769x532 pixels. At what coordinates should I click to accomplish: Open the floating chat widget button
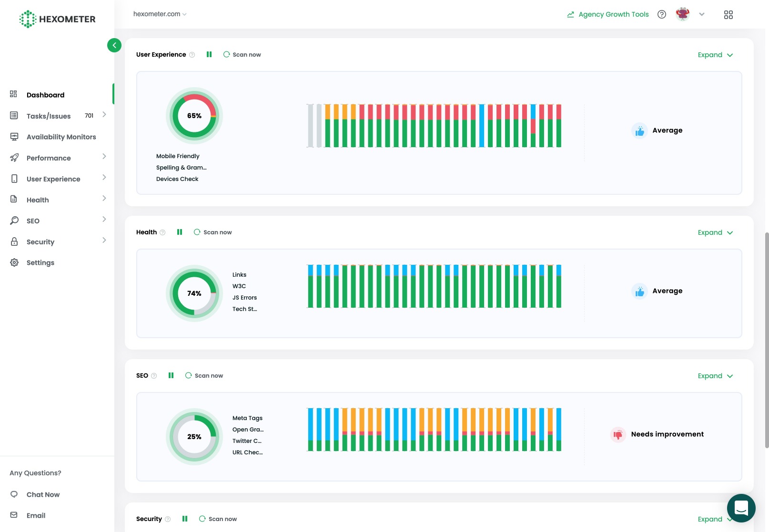[741, 508]
